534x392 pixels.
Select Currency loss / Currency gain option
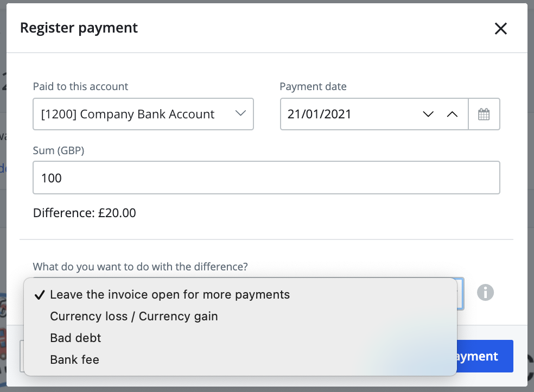click(133, 316)
